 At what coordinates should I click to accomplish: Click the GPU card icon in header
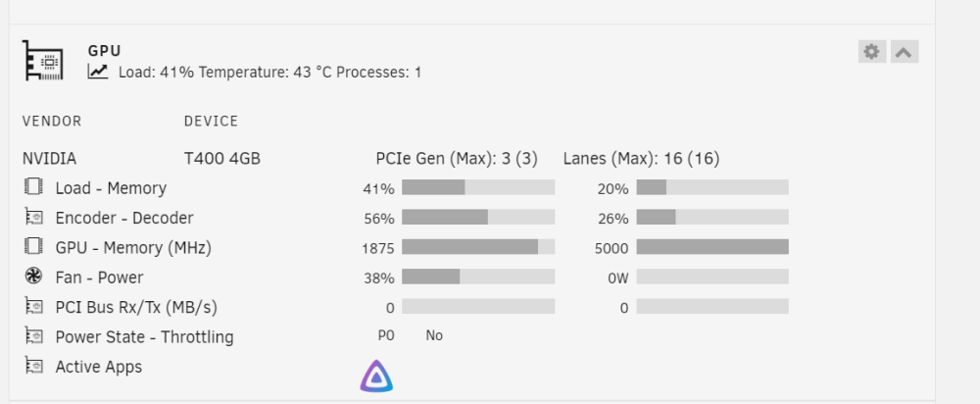click(43, 60)
